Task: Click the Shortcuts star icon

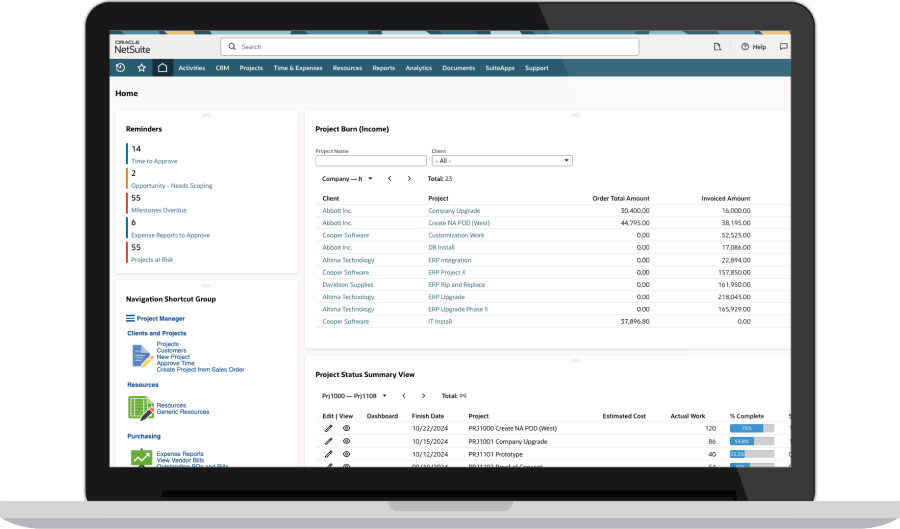Action: click(141, 68)
